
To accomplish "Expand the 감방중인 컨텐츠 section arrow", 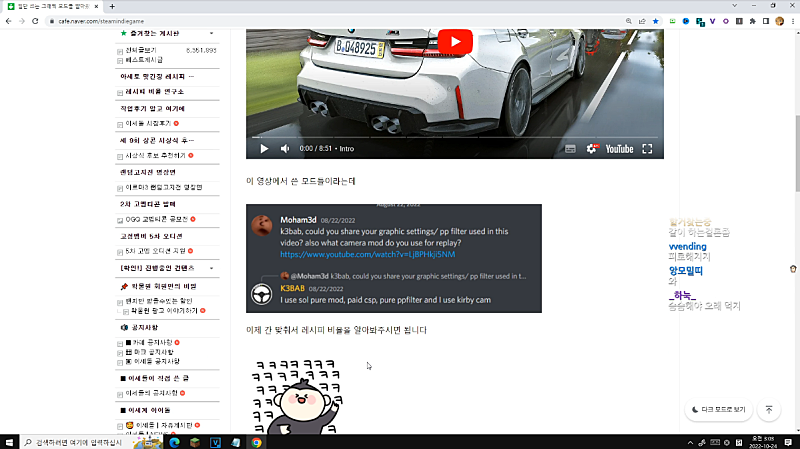I will 211,268.
